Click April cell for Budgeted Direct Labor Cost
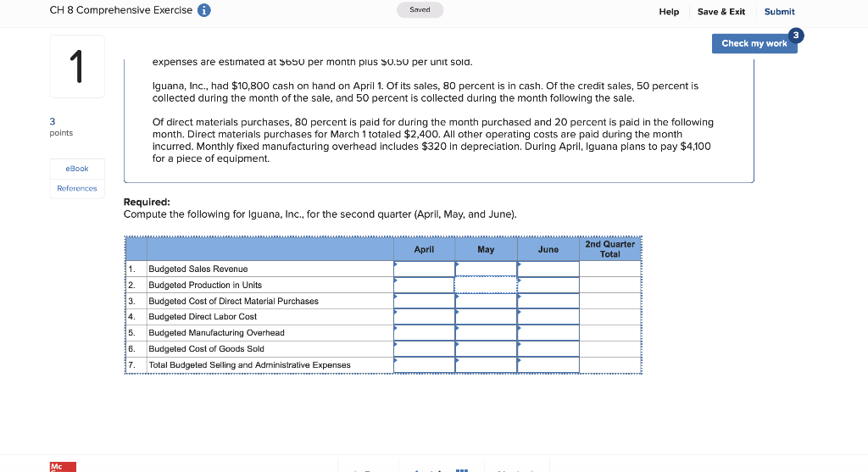Screen dimensions: 868x472 pyautogui.click(x=424, y=317)
